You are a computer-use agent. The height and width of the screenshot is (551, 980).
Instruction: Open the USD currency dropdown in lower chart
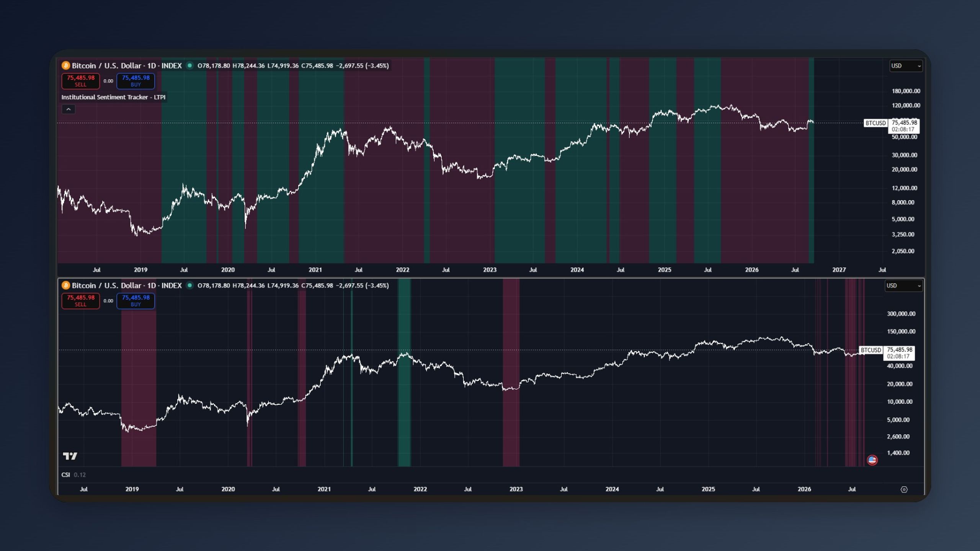point(903,286)
